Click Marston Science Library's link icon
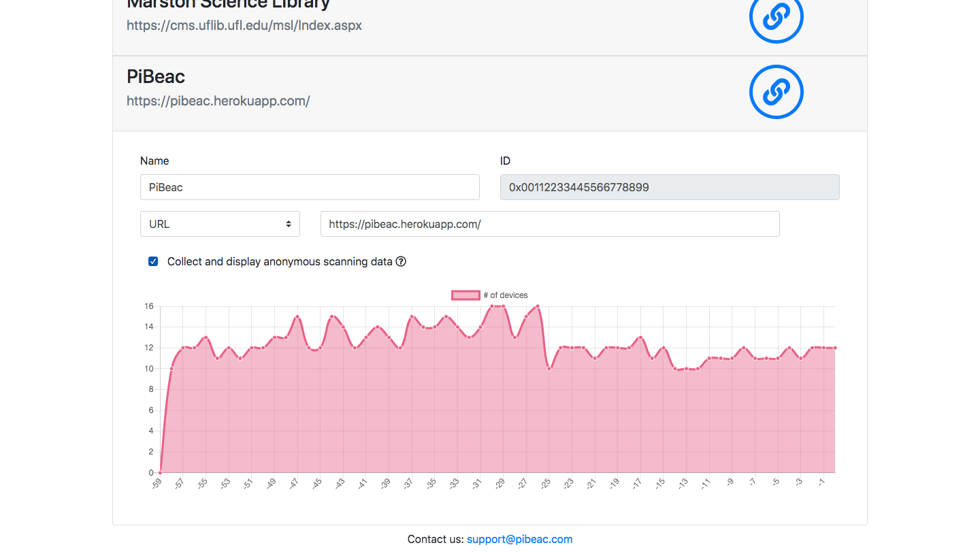Screen dimensions: 980x558 (776, 16)
